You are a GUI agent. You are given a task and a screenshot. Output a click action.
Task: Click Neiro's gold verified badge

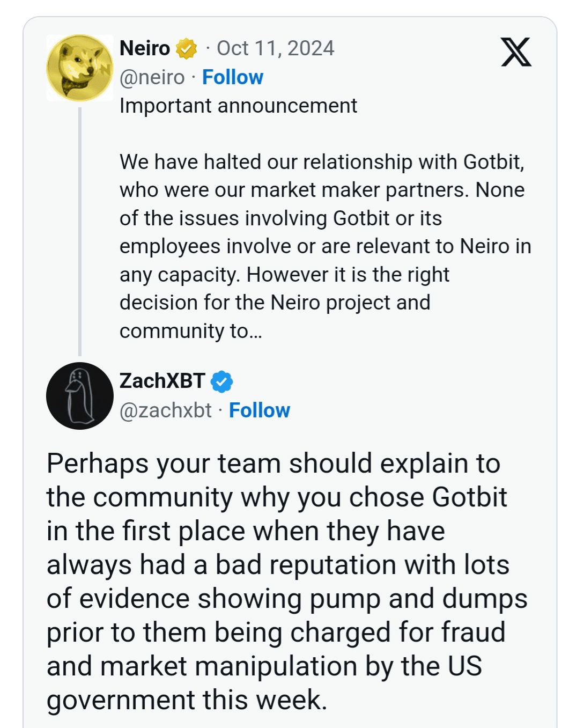[186, 49]
